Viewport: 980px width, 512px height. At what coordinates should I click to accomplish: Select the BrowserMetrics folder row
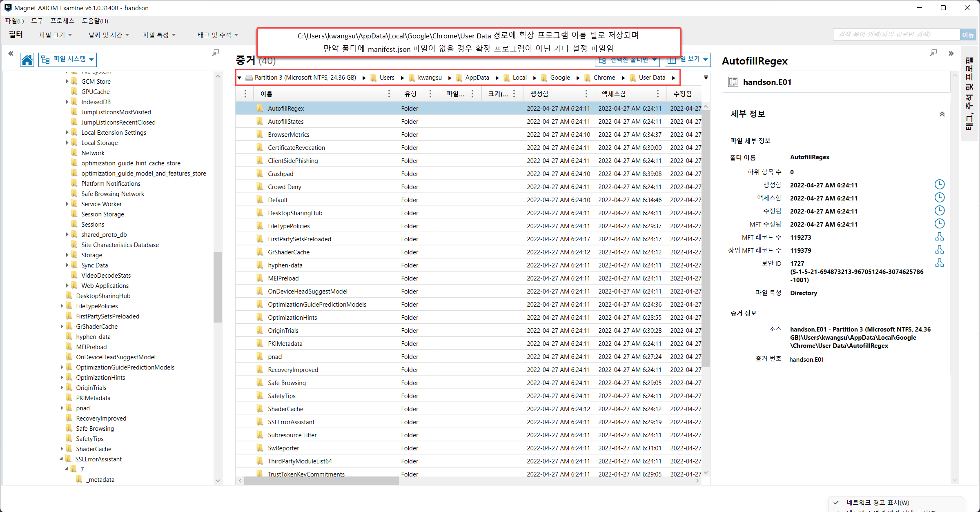point(468,135)
